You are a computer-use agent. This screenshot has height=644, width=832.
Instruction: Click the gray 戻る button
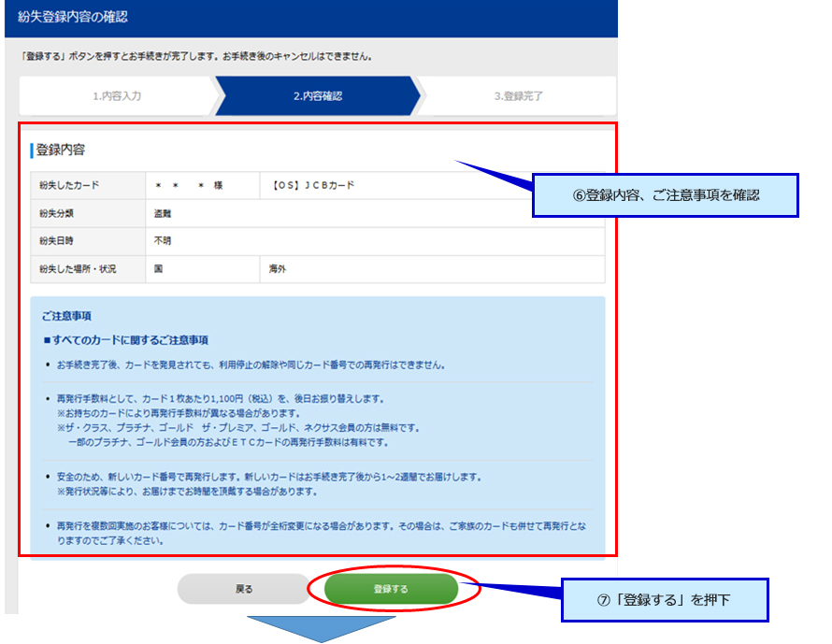click(x=243, y=589)
